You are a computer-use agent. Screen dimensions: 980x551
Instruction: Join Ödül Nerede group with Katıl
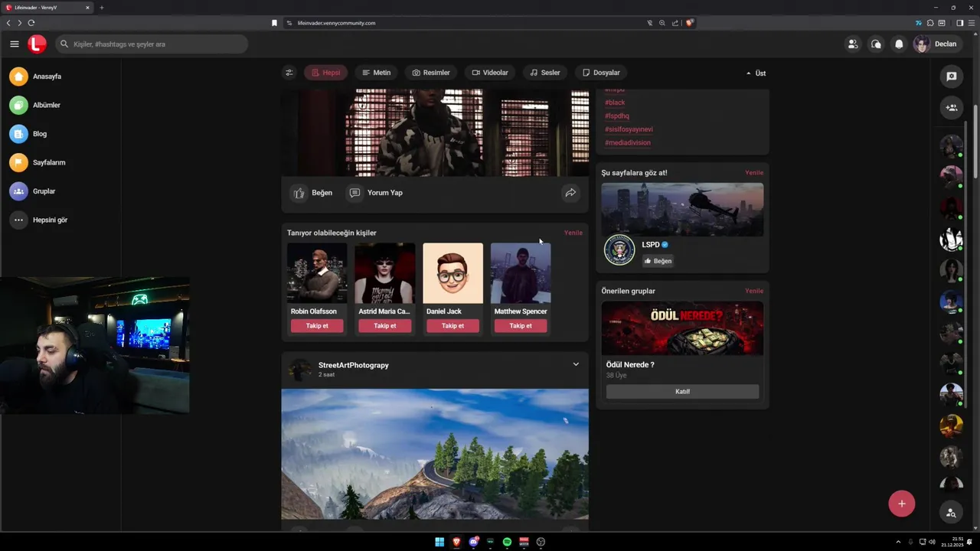682,391
